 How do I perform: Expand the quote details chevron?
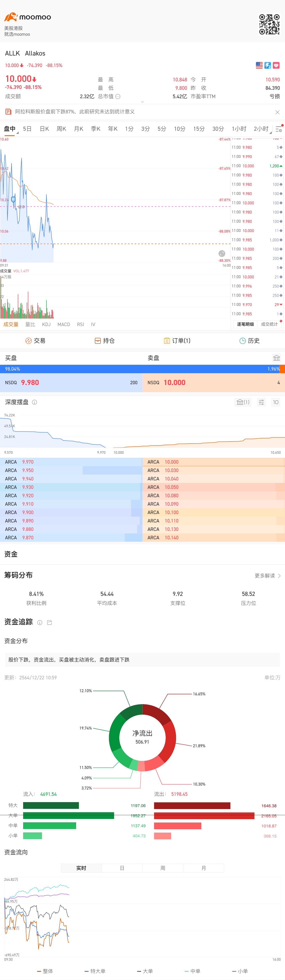tap(142, 102)
